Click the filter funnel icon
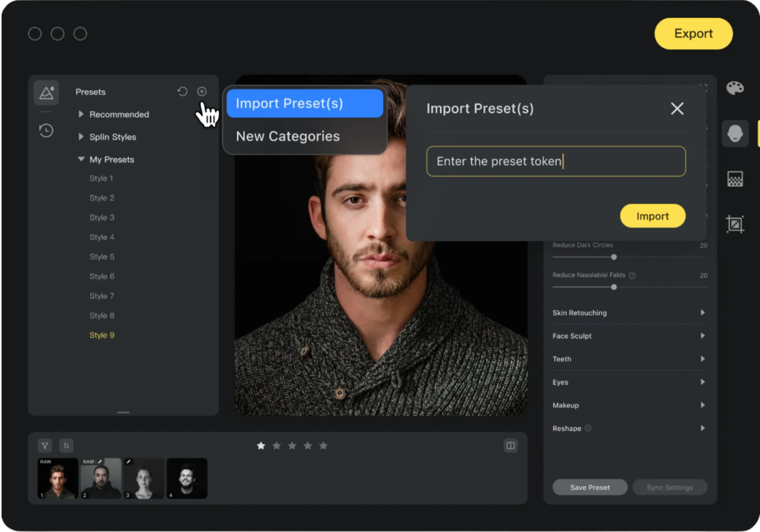The width and height of the screenshot is (760, 532). point(45,446)
